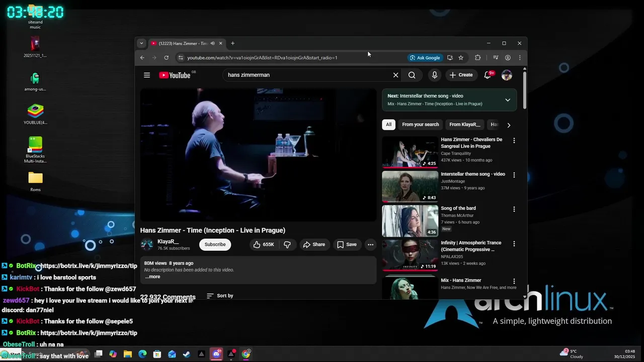644x362 pixels.
Task: Open BlueStacks Multi-Instance desktop shortcut
Action: [35, 150]
